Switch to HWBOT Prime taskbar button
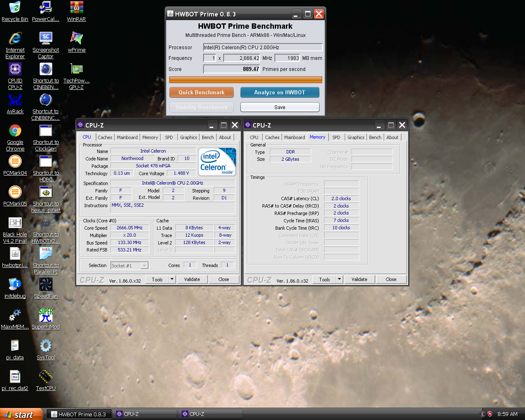 coord(79,414)
